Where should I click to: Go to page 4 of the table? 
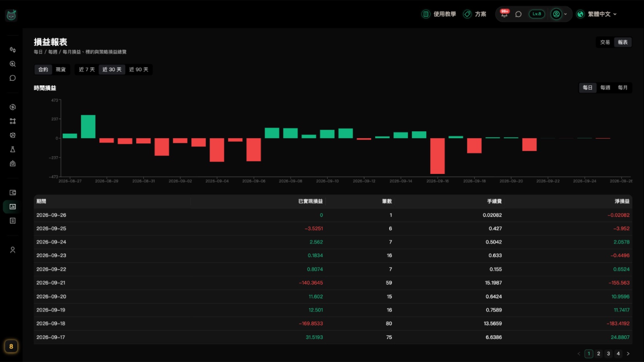[x=618, y=354]
